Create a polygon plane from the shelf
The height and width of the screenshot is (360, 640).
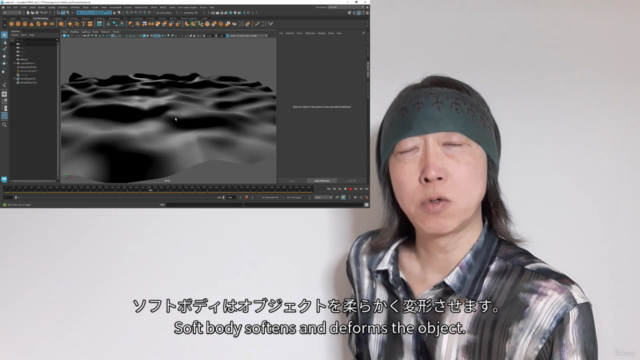(45, 24)
